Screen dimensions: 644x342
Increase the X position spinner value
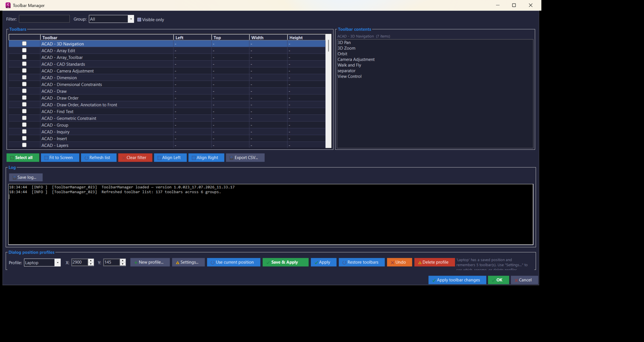(x=91, y=261)
